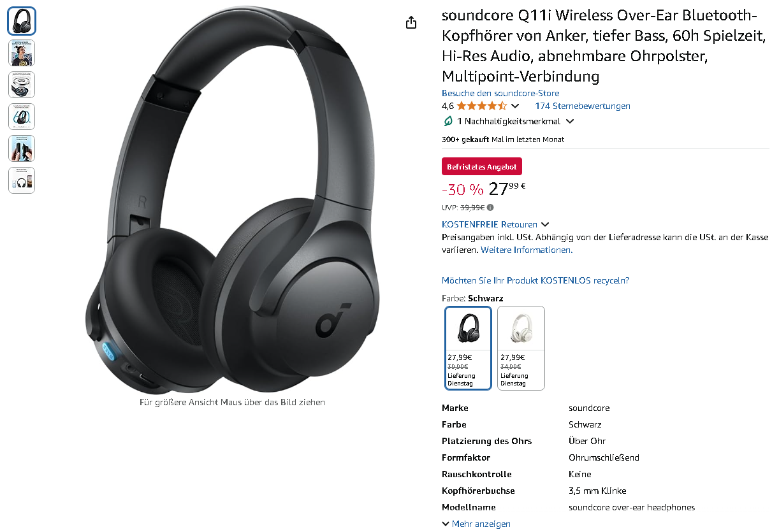Select the third thumbnail of headphone detail
The image size is (772, 532).
tap(22, 85)
